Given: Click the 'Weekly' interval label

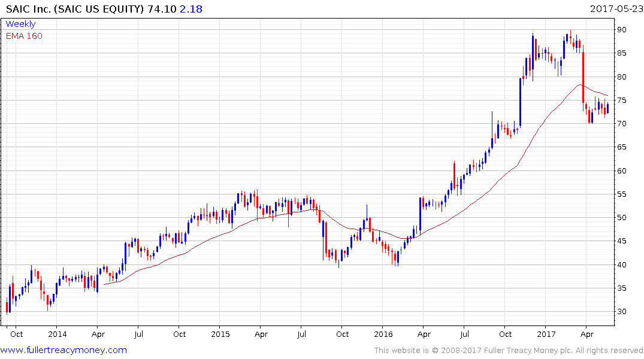Looking at the screenshot, I should click(20, 24).
